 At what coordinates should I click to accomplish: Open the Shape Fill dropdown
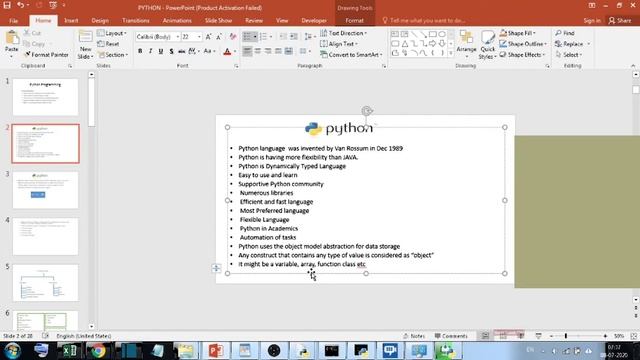[x=517, y=33]
